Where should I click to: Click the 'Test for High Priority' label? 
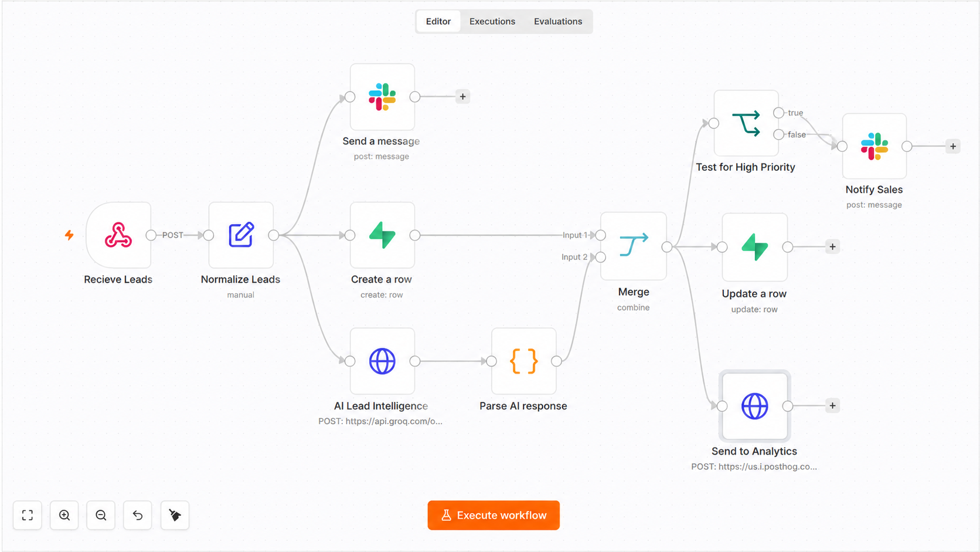tap(746, 167)
